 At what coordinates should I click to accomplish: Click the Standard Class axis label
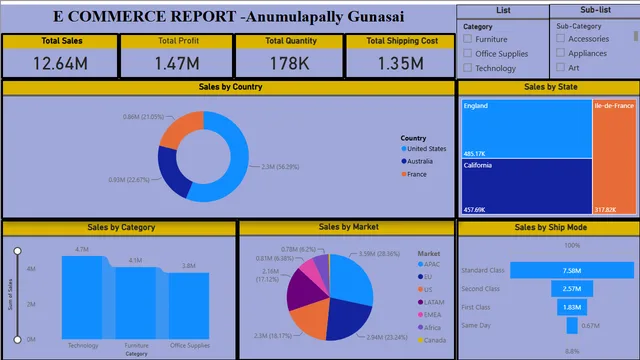point(483,270)
